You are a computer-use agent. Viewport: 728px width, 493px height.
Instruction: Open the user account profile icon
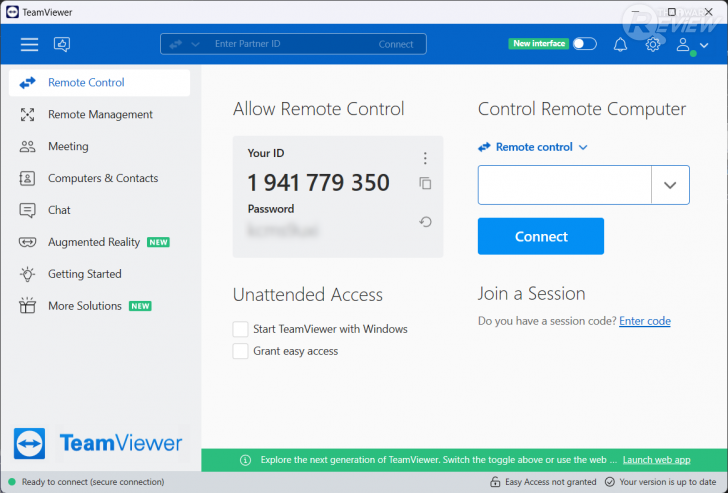pyautogui.click(x=682, y=45)
